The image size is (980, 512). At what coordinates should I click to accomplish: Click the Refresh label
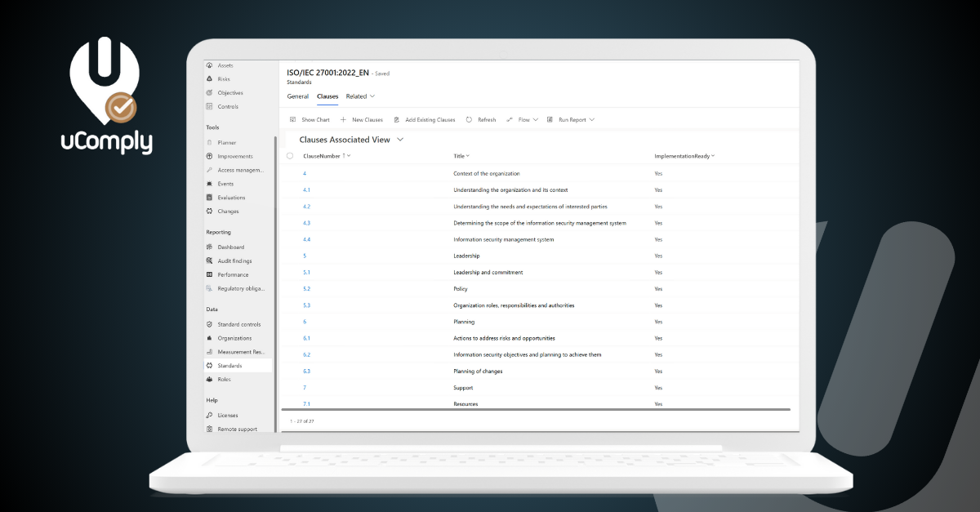(x=487, y=120)
